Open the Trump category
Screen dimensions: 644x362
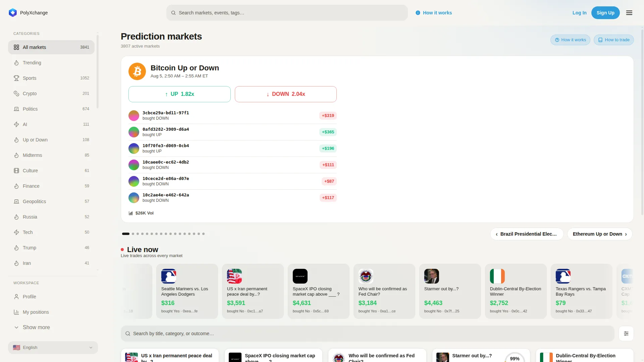51,248
